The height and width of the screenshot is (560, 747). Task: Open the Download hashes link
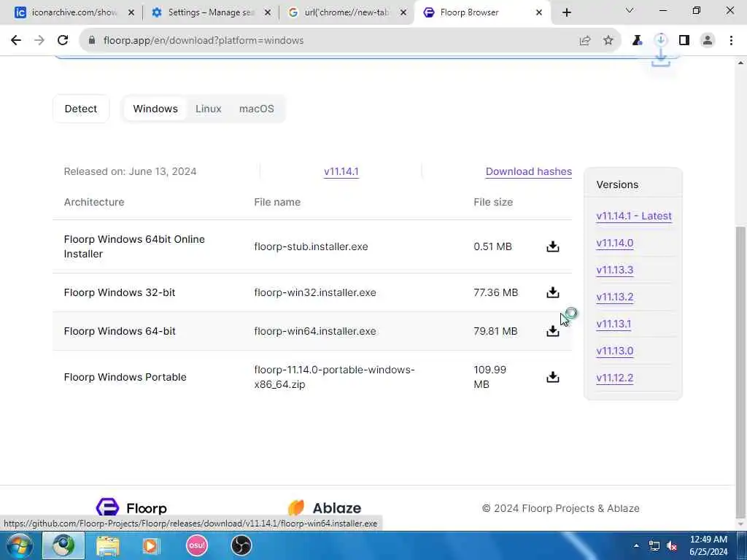(528, 171)
